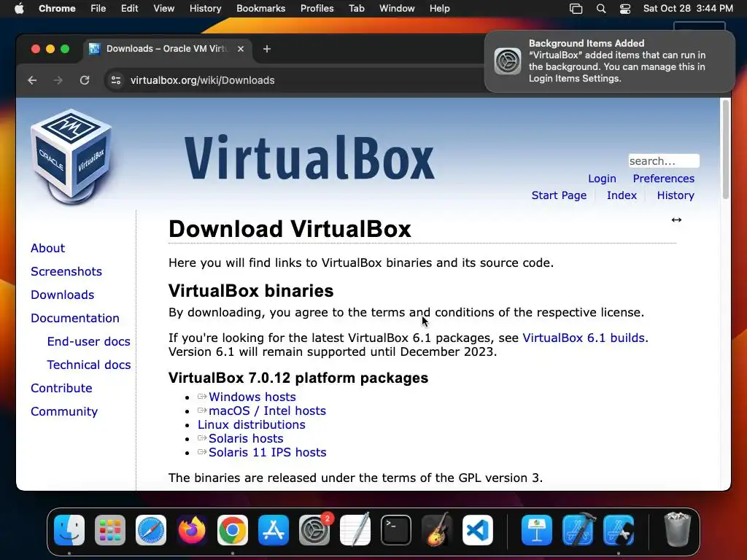Click the page vertical scrollbar

click(726, 149)
